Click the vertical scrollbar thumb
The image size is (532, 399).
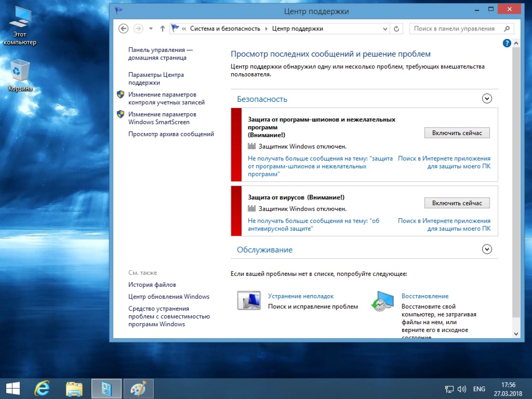516,182
